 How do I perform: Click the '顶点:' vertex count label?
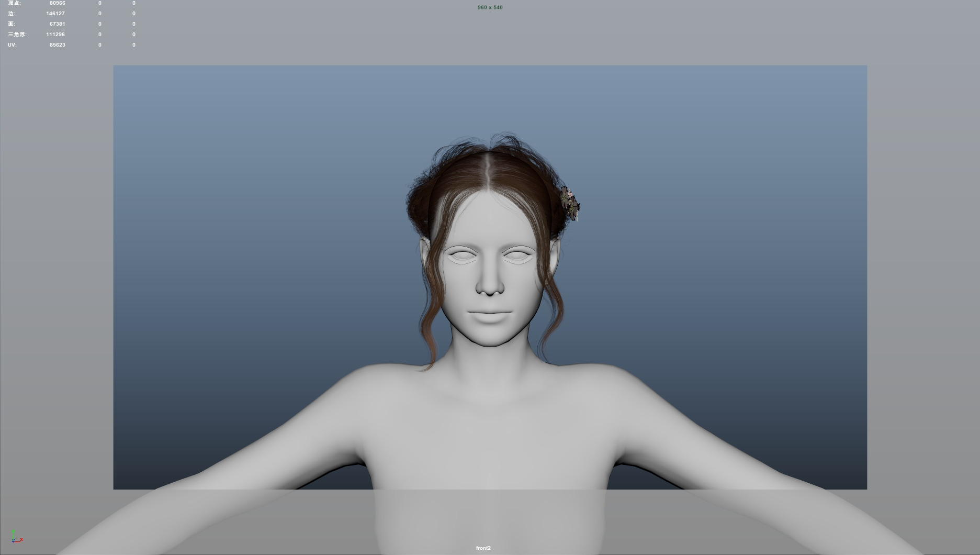pyautogui.click(x=14, y=3)
